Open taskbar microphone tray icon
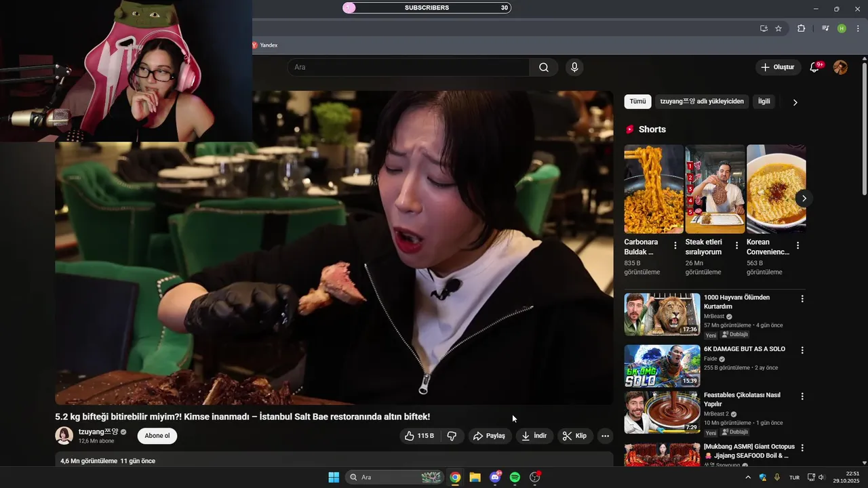 [777, 477]
